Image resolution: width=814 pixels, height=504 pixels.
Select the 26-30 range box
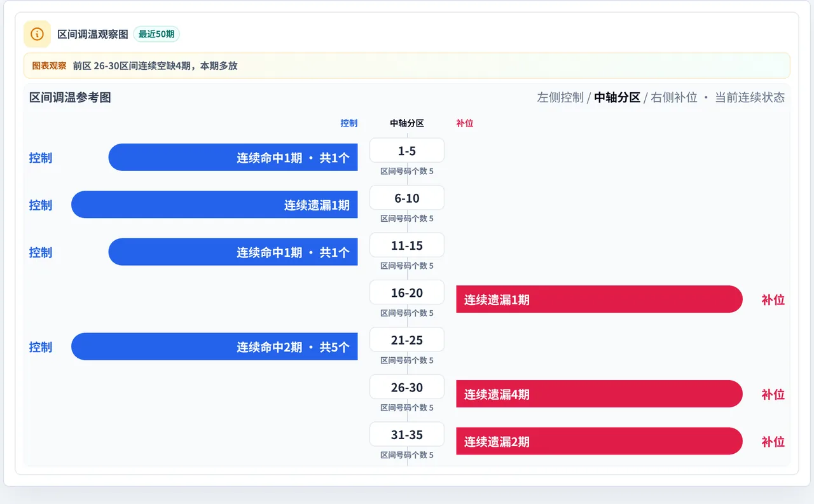[x=407, y=387]
